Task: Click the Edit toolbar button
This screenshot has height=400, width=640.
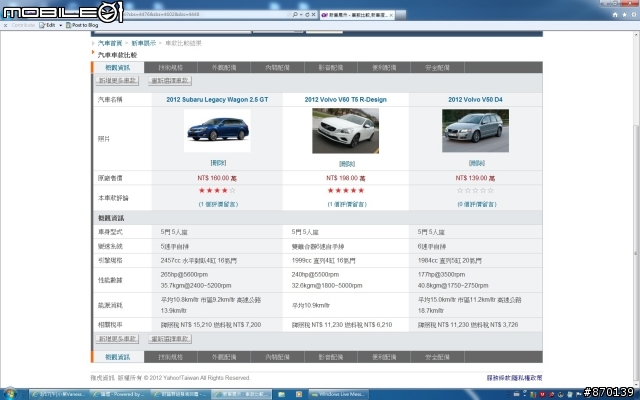Action: pos(47,25)
